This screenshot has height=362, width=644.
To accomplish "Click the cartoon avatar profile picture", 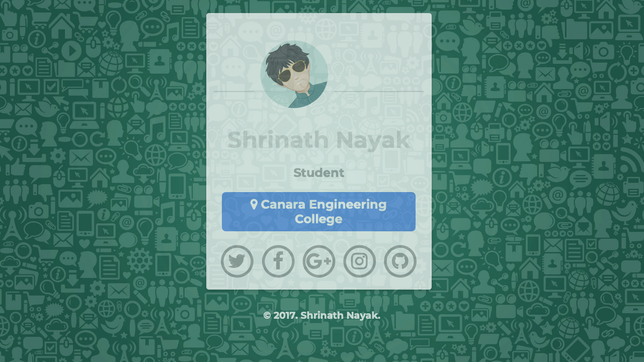I will click(x=294, y=74).
